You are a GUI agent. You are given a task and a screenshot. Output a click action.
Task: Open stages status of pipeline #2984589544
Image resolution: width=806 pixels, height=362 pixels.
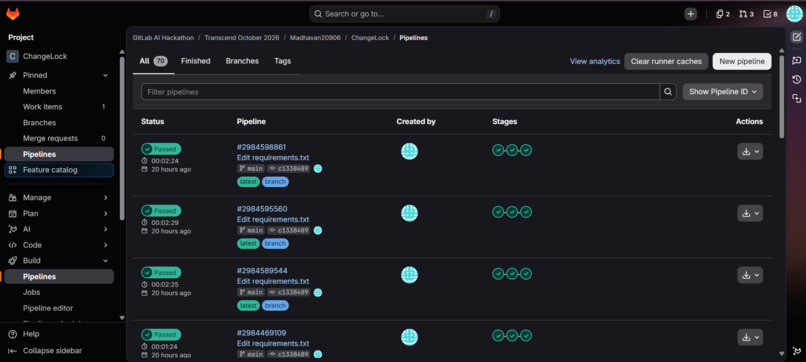[x=512, y=274]
